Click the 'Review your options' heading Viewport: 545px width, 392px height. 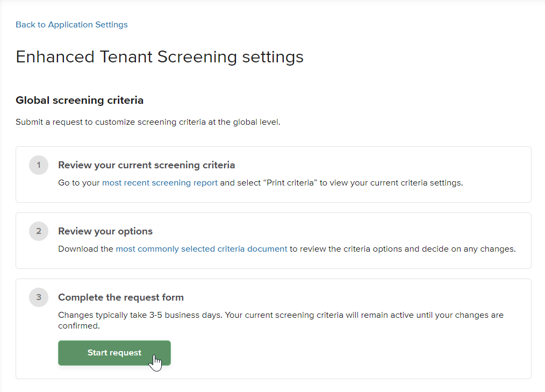point(105,231)
